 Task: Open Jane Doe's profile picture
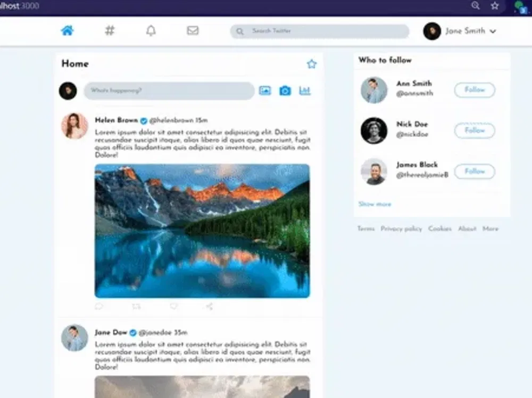(x=74, y=338)
